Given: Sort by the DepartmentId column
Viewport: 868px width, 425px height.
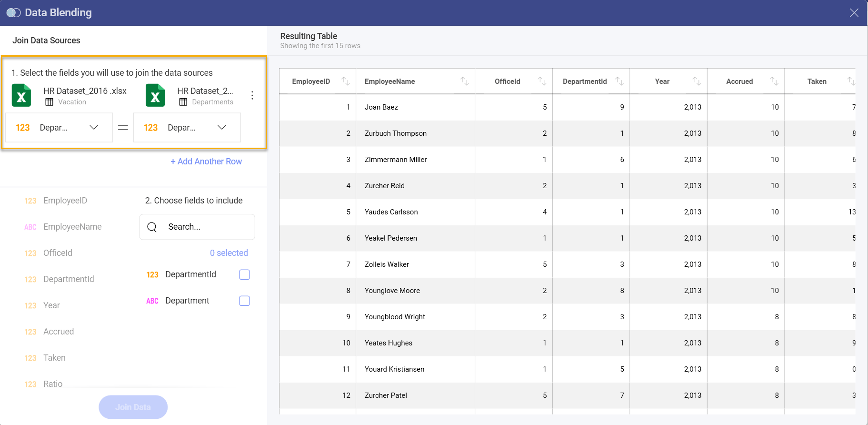Looking at the screenshot, I should [x=619, y=81].
